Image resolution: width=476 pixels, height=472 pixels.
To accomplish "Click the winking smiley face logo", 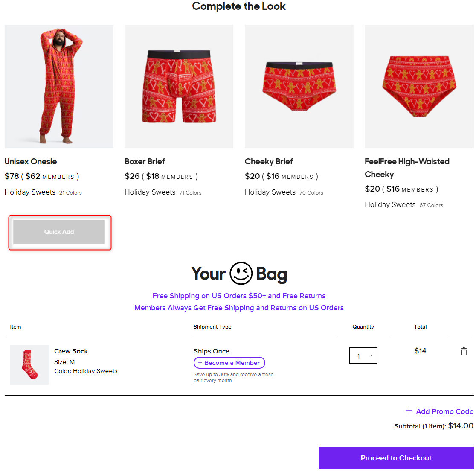I will (241, 273).
